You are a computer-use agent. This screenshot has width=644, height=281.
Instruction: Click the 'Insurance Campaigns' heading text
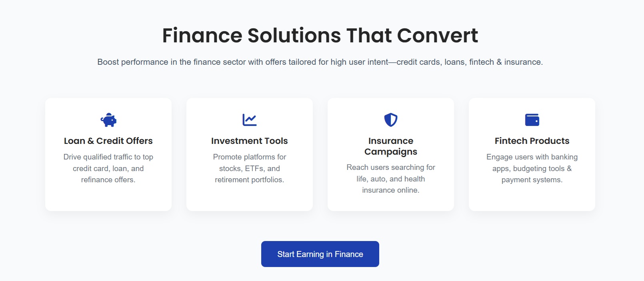(391, 146)
